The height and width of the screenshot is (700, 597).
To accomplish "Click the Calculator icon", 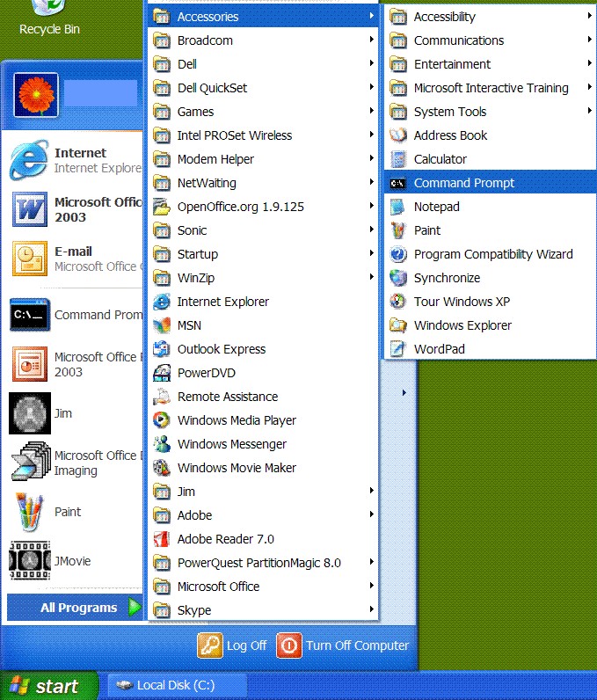I will [398, 159].
